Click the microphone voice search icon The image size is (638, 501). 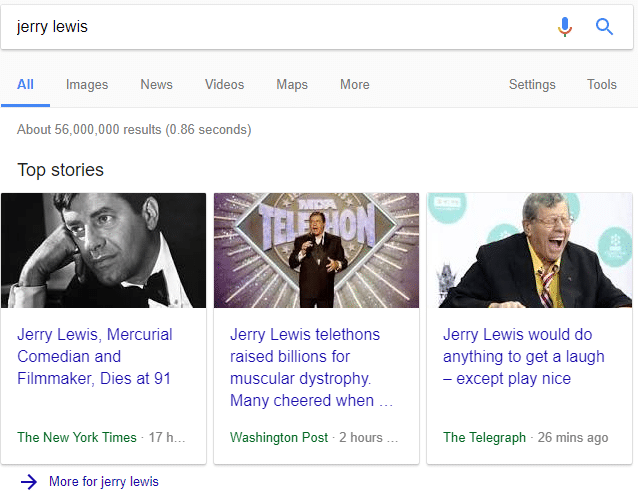pyautogui.click(x=564, y=27)
